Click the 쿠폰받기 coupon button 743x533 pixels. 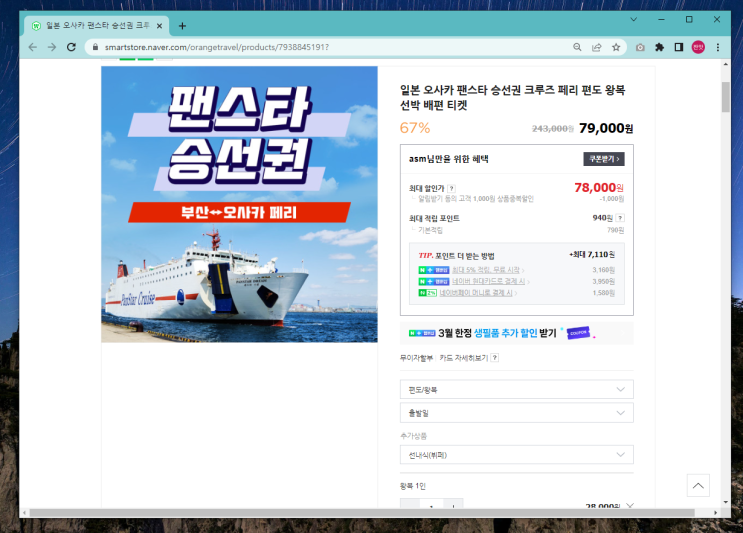click(x=604, y=159)
